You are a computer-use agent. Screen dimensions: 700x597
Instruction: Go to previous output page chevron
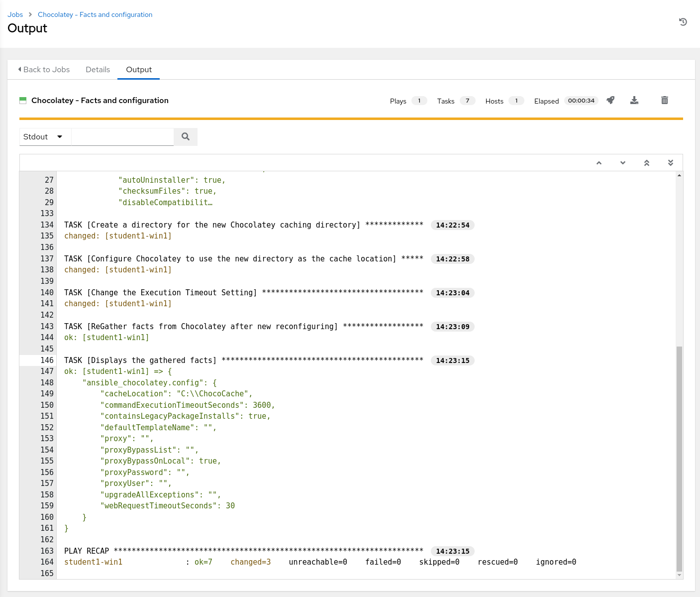point(599,163)
